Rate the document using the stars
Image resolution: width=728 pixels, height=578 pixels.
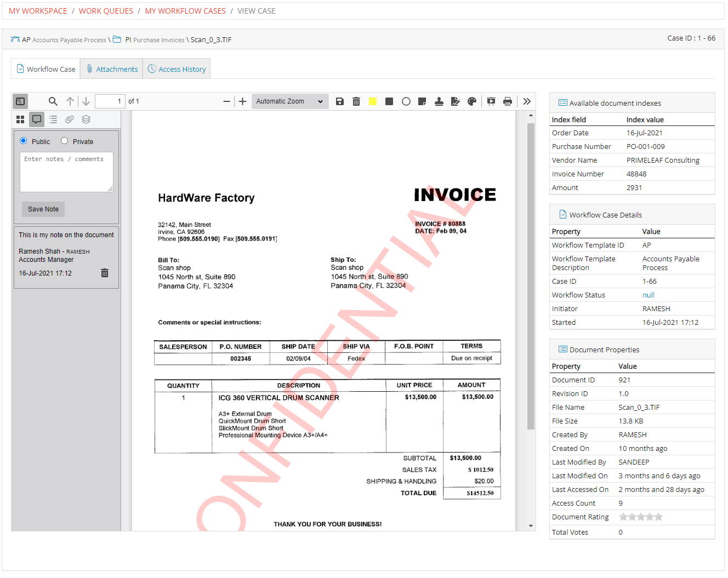click(640, 516)
